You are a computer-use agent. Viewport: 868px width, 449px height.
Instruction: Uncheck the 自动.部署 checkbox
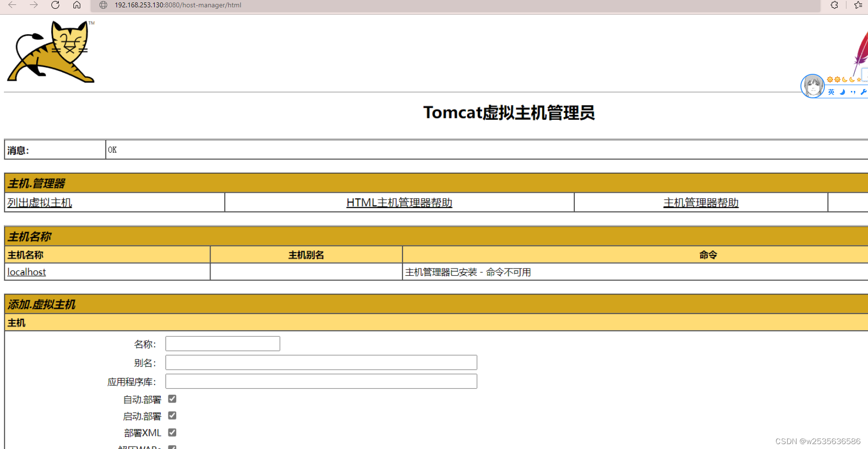(172, 399)
